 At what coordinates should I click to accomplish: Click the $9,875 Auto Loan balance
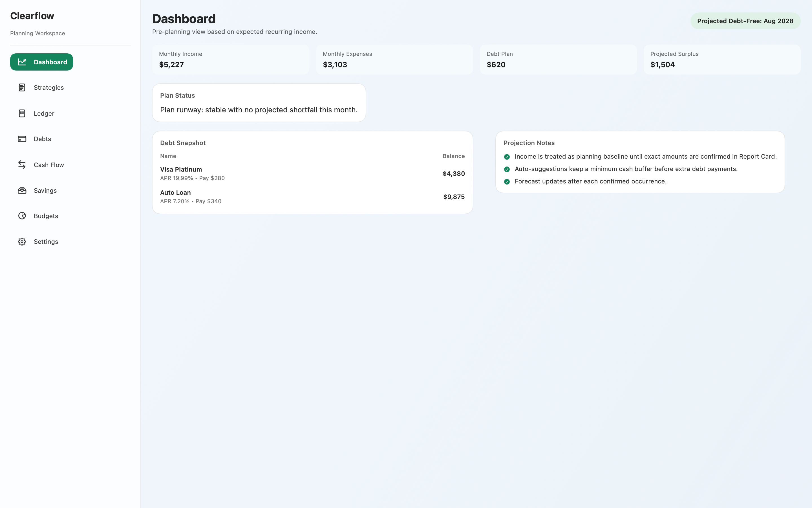(x=454, y=197)
